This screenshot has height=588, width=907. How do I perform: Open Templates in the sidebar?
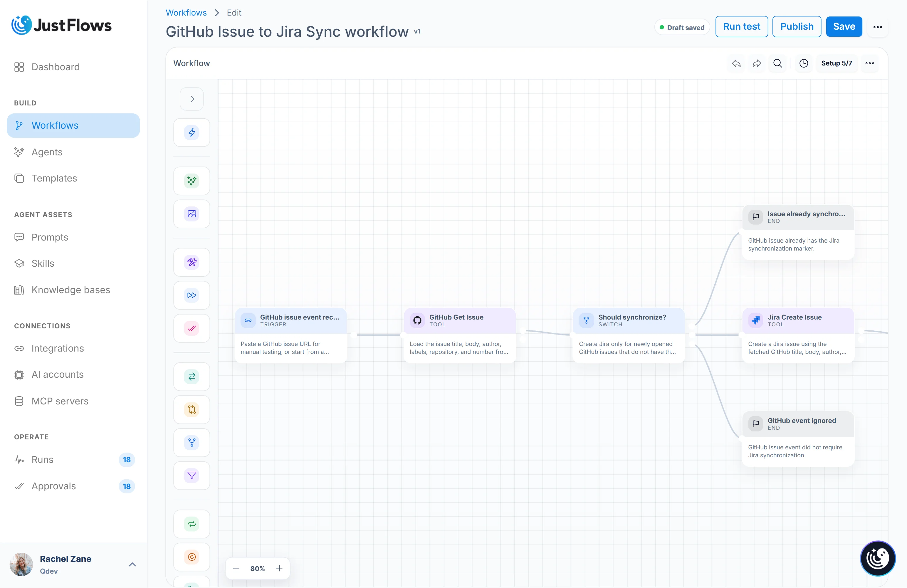[x=73, y=178]
